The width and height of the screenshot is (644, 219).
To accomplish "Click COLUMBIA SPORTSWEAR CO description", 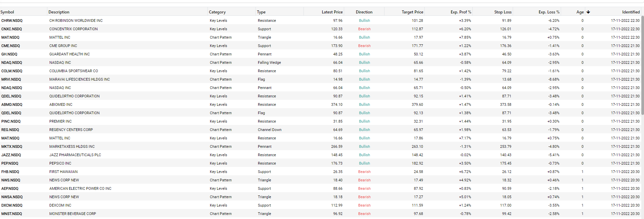I will click(74, 71).
